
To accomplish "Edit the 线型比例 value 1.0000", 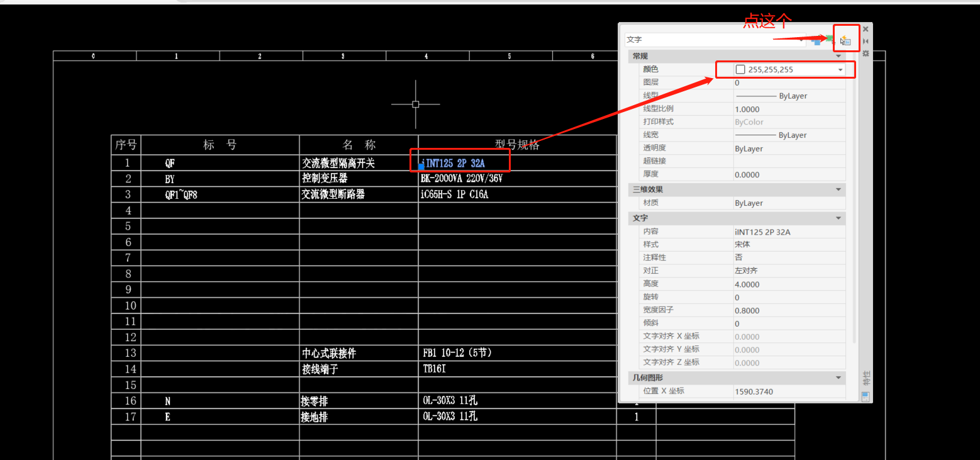I will 789,109.
